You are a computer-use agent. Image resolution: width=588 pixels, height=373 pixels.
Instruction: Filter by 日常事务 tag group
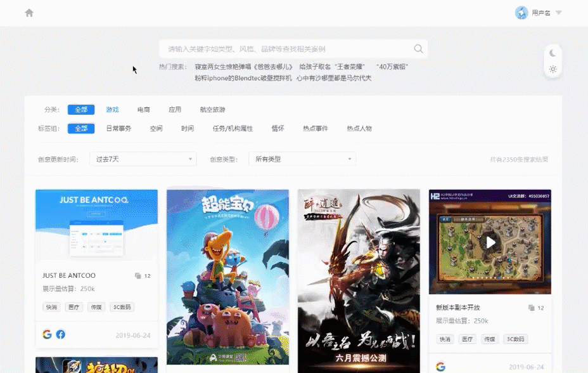point(118,128)
